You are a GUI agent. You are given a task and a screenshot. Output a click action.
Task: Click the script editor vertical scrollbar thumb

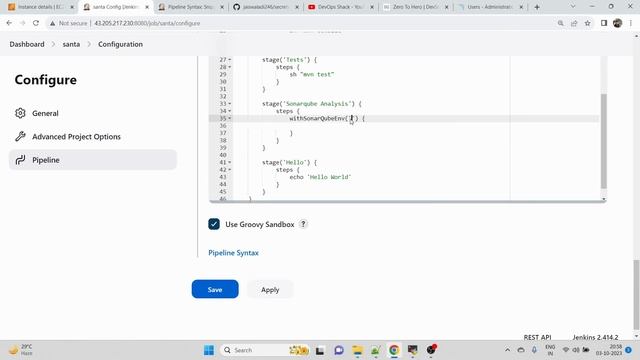point(604,141)
